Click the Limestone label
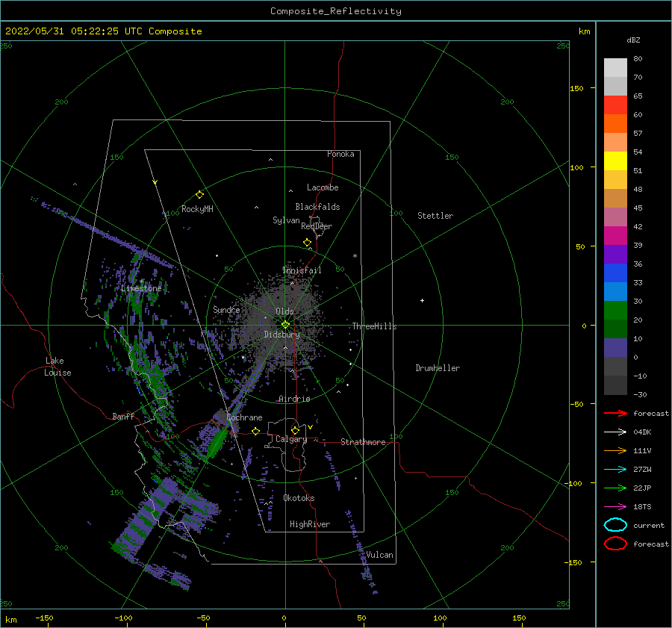The image size is (672, 628). [x=141, y=288]
